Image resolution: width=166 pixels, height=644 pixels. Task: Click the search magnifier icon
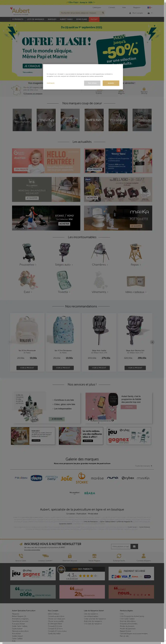[103, 13]
